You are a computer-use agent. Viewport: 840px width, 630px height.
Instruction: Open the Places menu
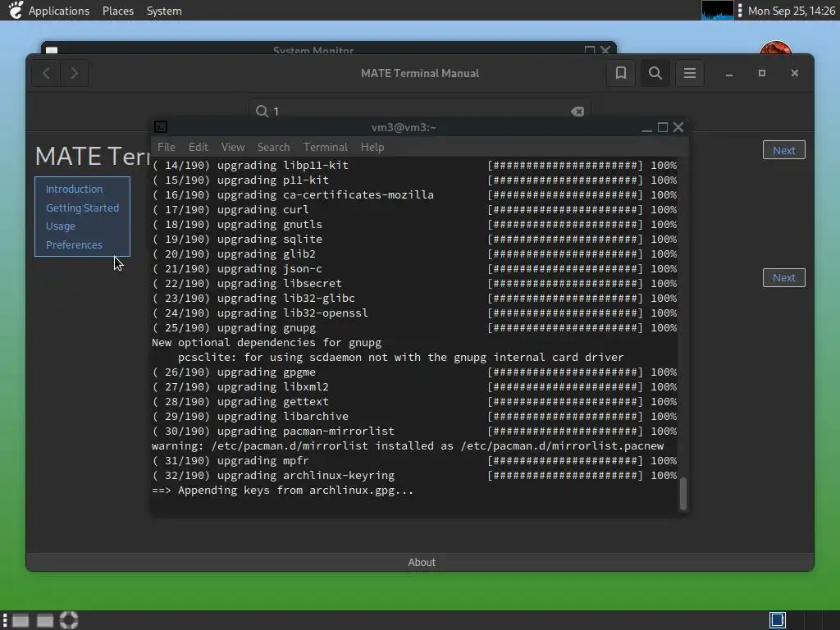point(118,11)
